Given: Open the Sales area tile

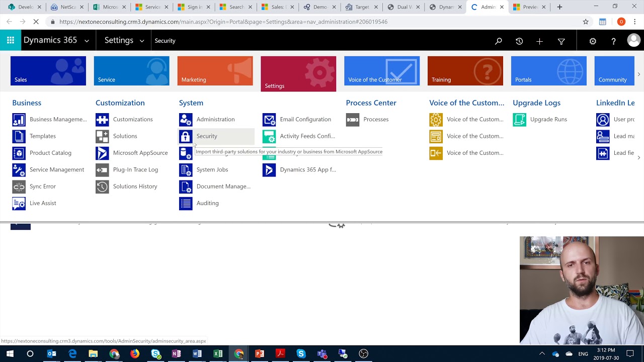Looking at the screenshot, I should click(x=48, y=71).
